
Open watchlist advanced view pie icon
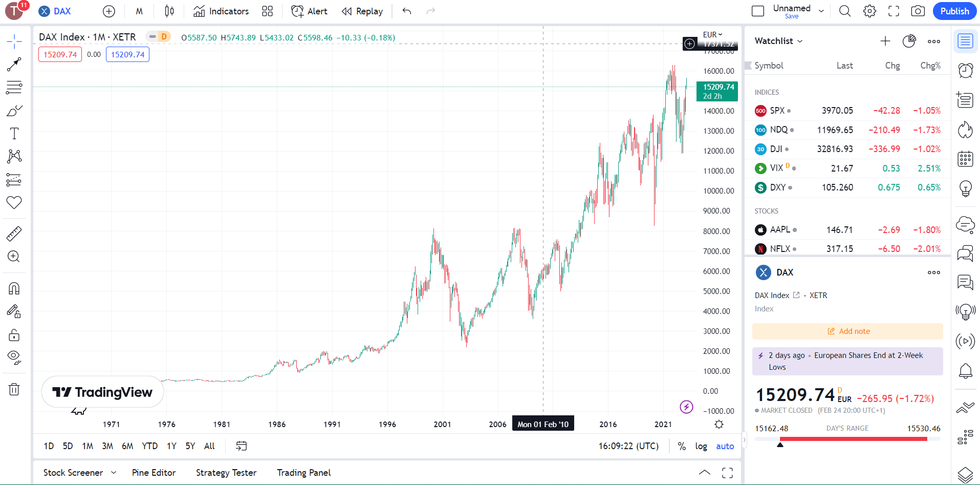point(909,41)
